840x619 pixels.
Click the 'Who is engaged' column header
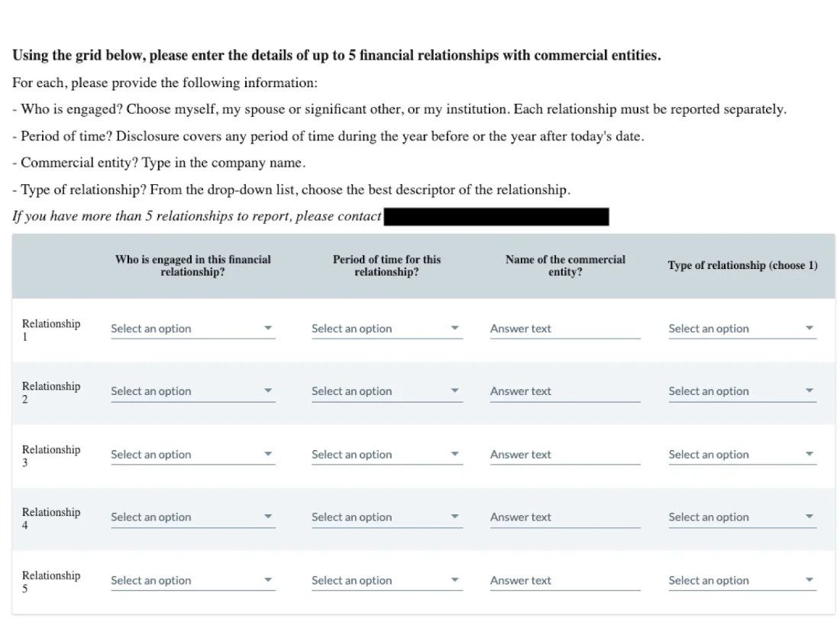(x=192, y=266)
